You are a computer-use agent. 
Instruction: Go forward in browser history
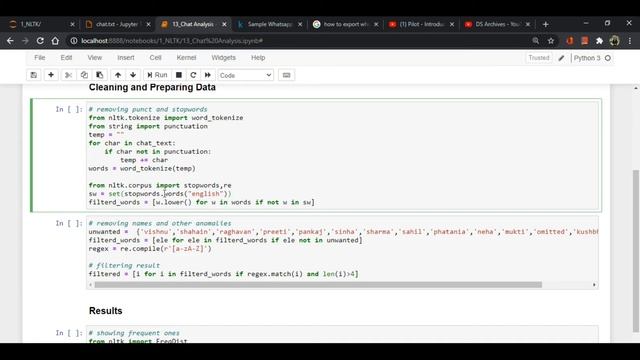[25, 41]
